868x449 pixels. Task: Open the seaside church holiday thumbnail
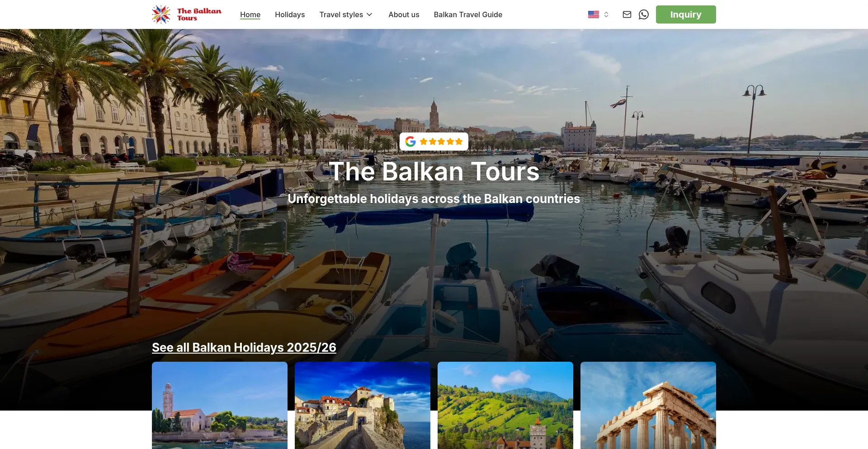tap(220, 405)
